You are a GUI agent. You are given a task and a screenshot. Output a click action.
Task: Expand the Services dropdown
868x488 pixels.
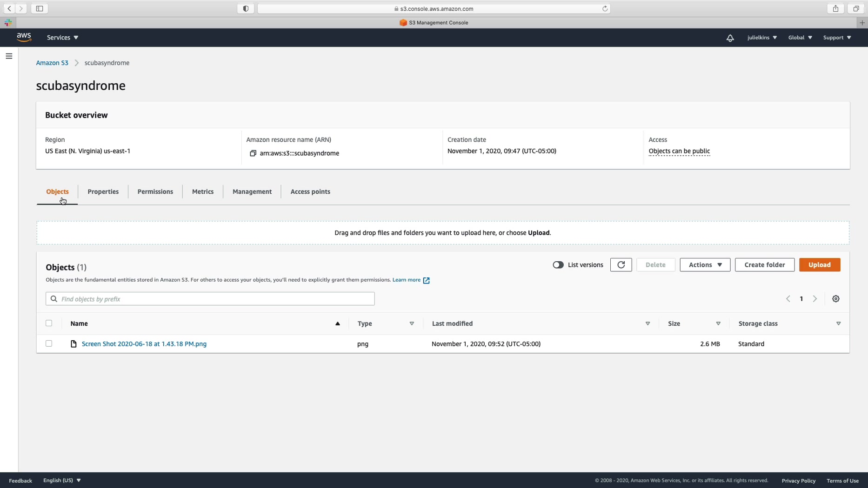pyautogui.click(x=62, y=38)
